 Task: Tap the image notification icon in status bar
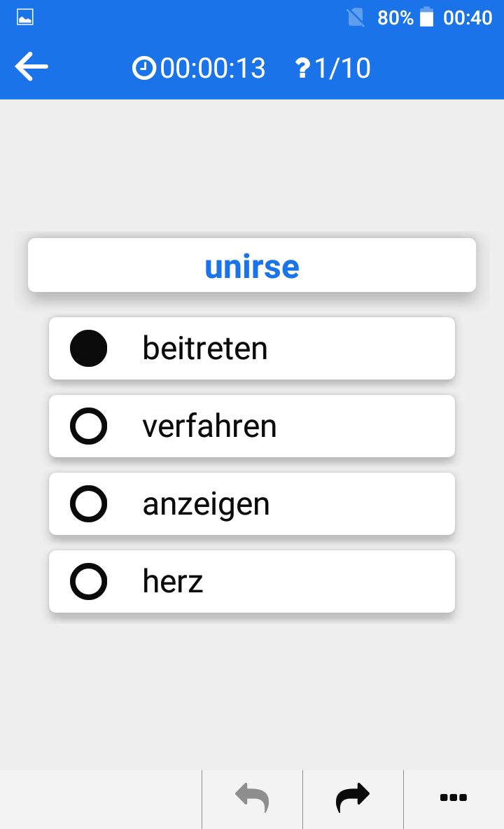[x=24, y=18]
